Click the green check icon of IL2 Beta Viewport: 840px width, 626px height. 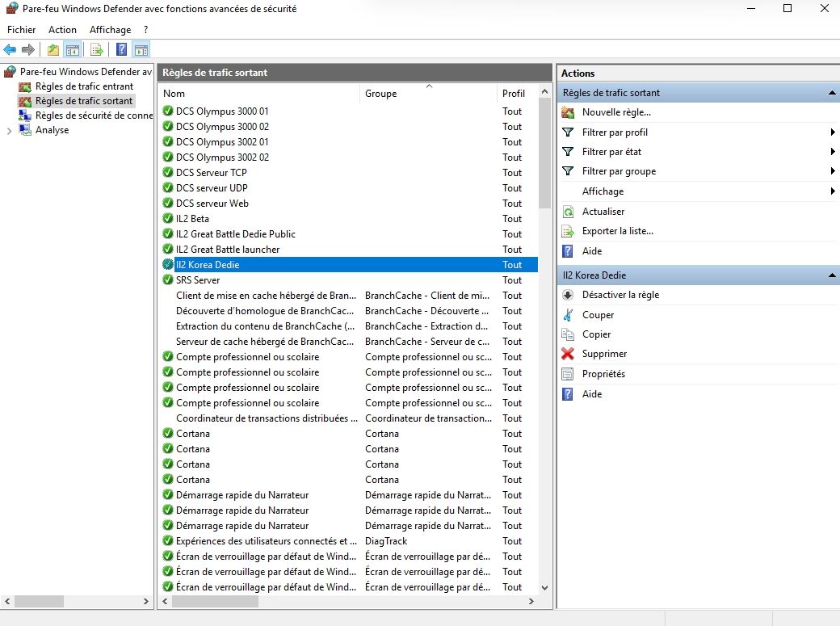[x=168, y=219]
